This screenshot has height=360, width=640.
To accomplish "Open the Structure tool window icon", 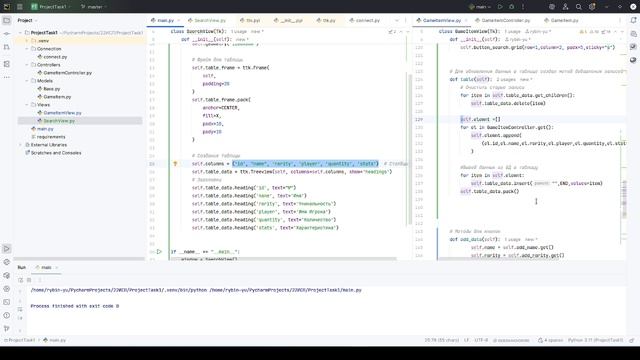I will (7, 64).
